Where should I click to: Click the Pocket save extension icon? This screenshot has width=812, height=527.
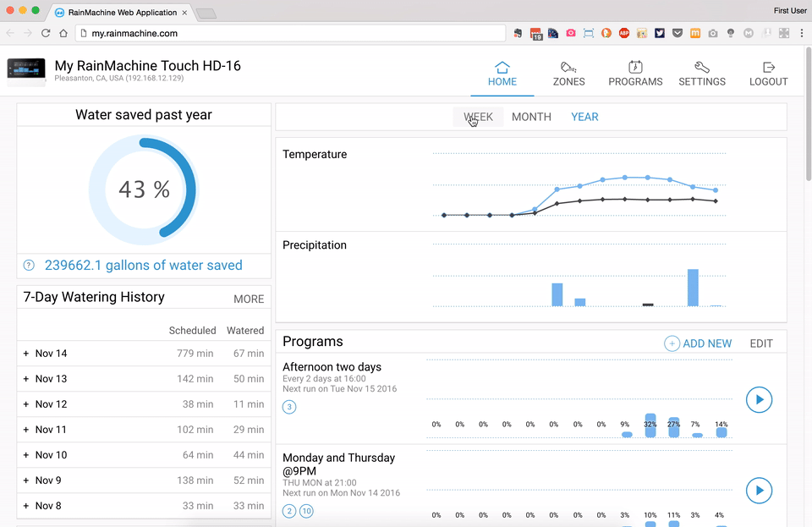point(678,33)
